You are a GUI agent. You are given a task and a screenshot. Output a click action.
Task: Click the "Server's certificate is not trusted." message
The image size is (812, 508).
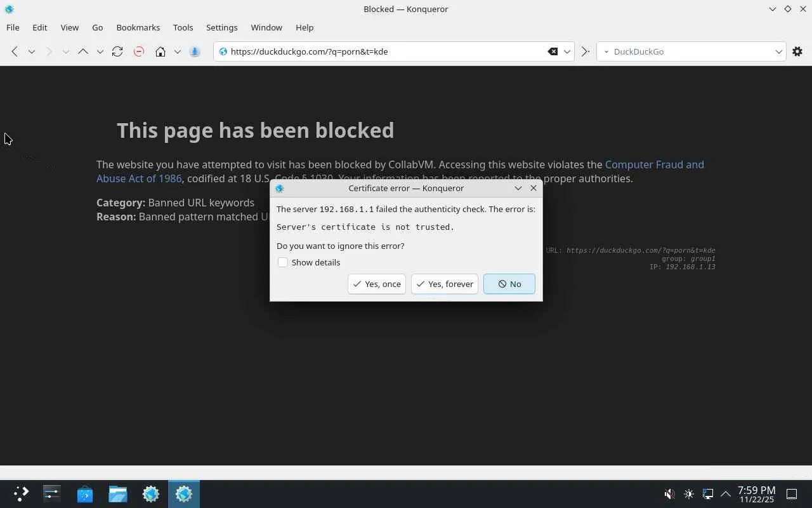click(x=365, y=227)
